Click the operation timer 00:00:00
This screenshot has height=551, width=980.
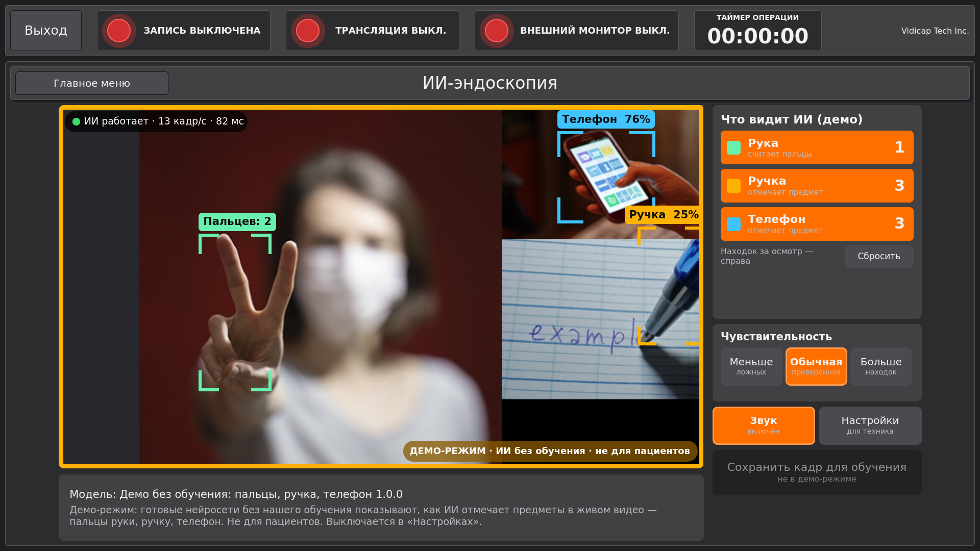pos(757,36)
